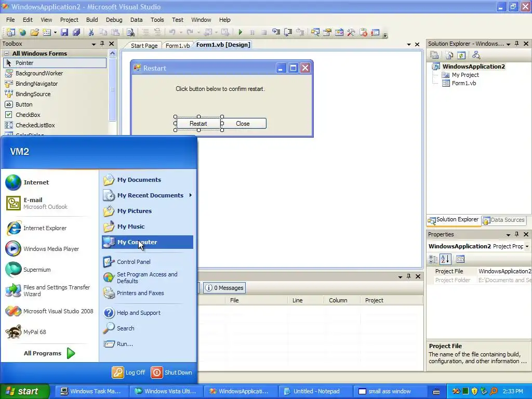Screen dimensions: 532x399
Task: Open the Debug menu
Action: coord(114,20)
